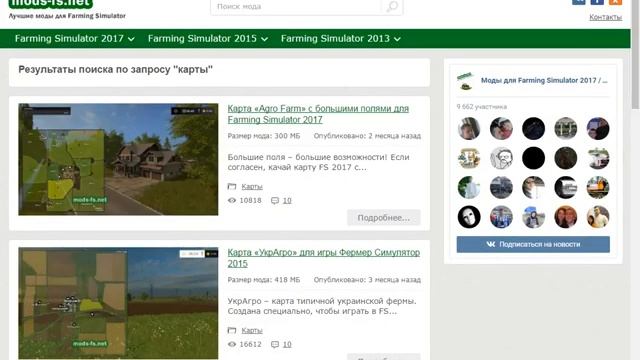
Task: Open comments count 10 in Agro Farm result
Action: [287, 200]
